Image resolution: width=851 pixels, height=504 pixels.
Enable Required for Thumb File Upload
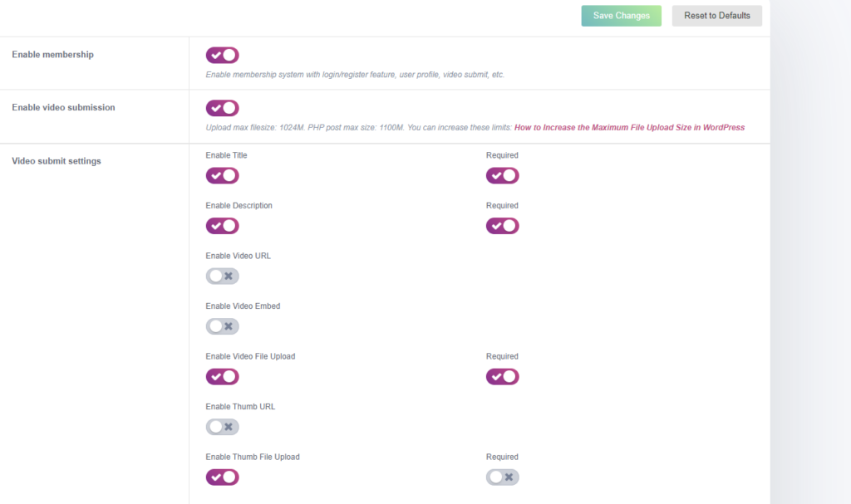(x=502, y=477)
